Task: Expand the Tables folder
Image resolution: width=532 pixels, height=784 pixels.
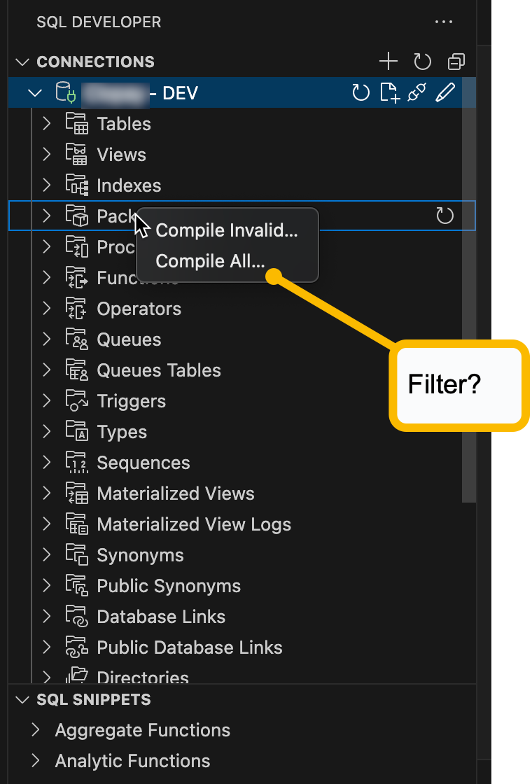Action: 47,124
